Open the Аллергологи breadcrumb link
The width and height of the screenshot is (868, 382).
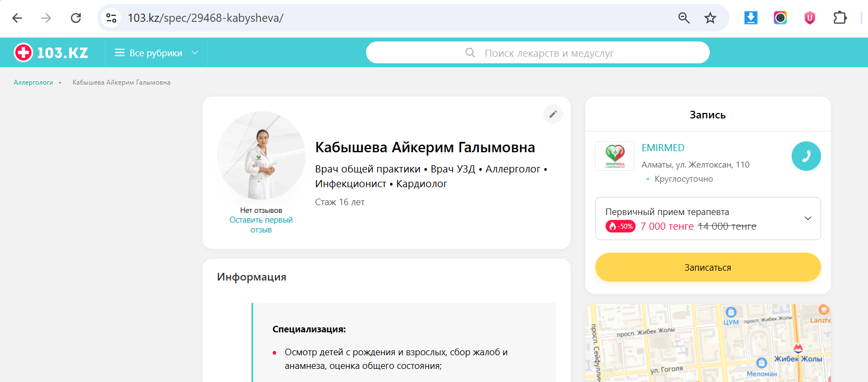33,82
